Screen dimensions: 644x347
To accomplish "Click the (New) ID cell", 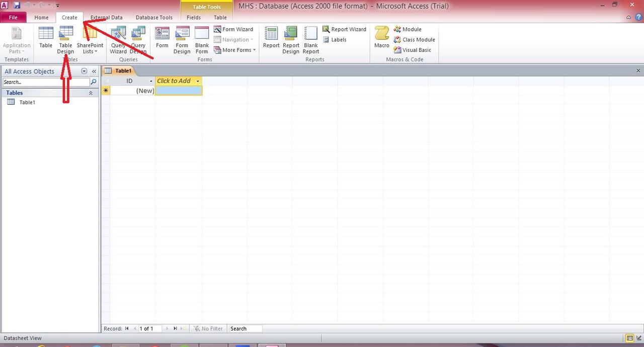I will 133,91.
